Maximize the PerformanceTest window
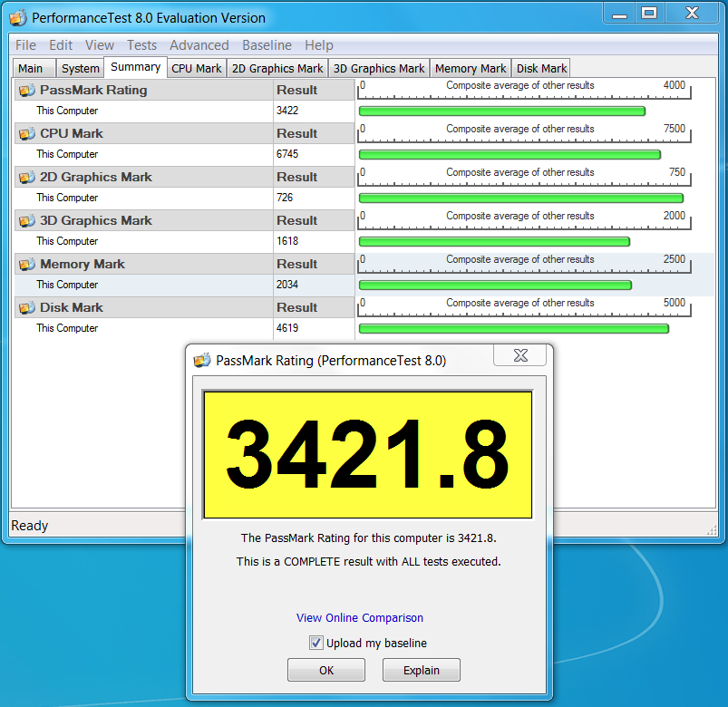This screenshot has height=707, width=728. [x=649, y=13]
